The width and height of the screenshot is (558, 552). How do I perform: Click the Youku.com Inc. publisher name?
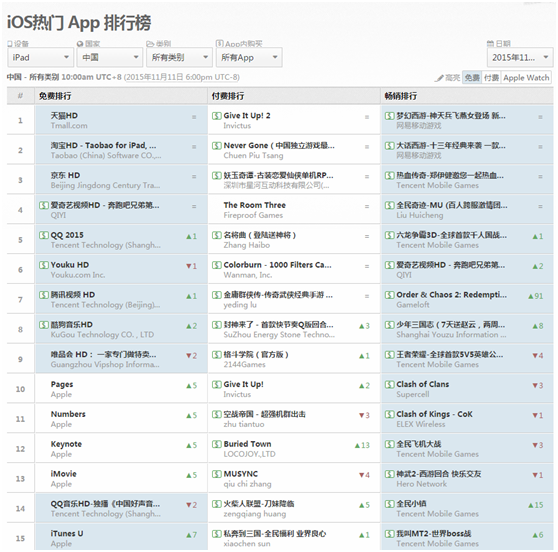pyautogui.click(x=78, y=275)
